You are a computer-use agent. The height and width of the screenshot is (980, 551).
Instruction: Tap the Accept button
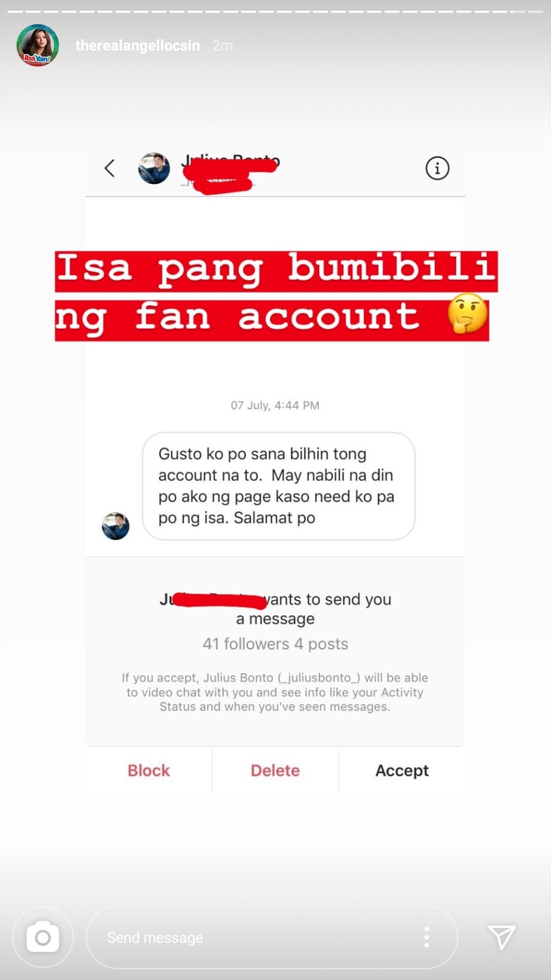402,771
